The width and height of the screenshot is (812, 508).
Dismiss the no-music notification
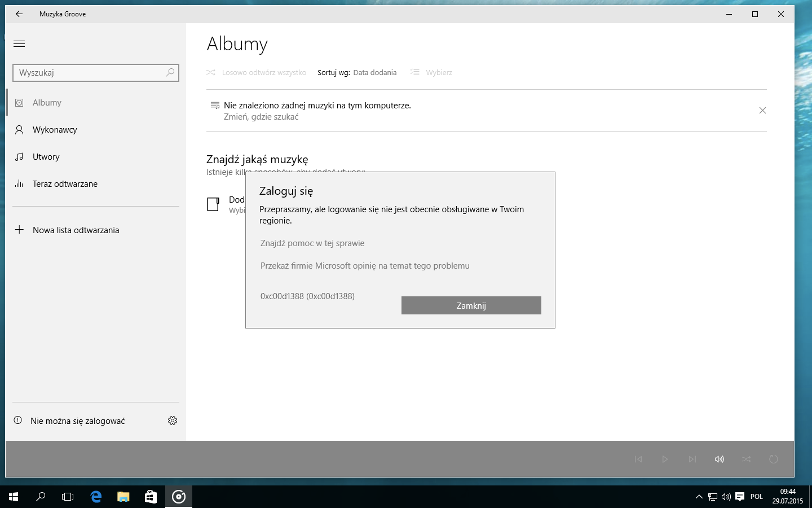point(762,111)
